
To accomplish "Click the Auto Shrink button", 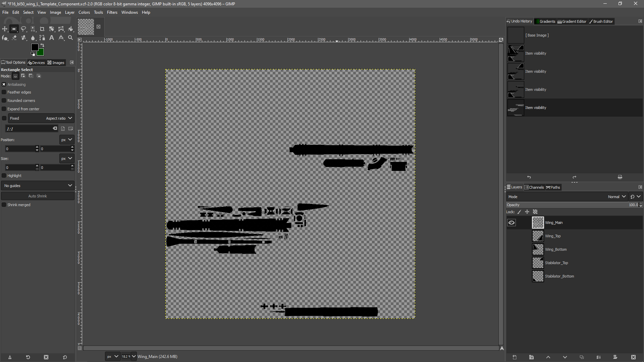I will pyautogui.click(x=38, y=196).
